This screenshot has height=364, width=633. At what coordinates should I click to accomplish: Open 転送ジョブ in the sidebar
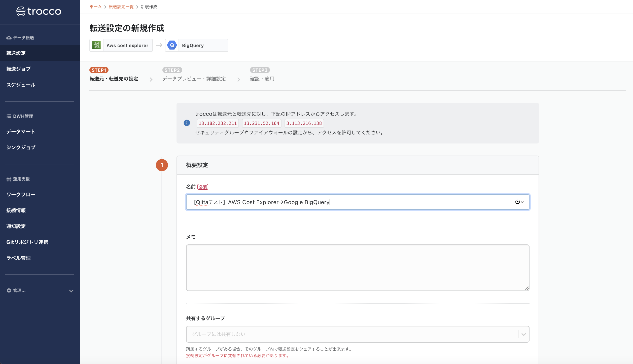click(18, 69)
